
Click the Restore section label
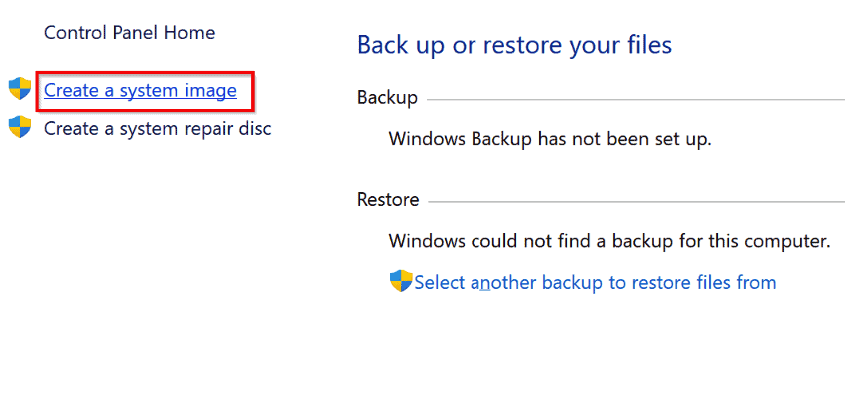point(388,200)
